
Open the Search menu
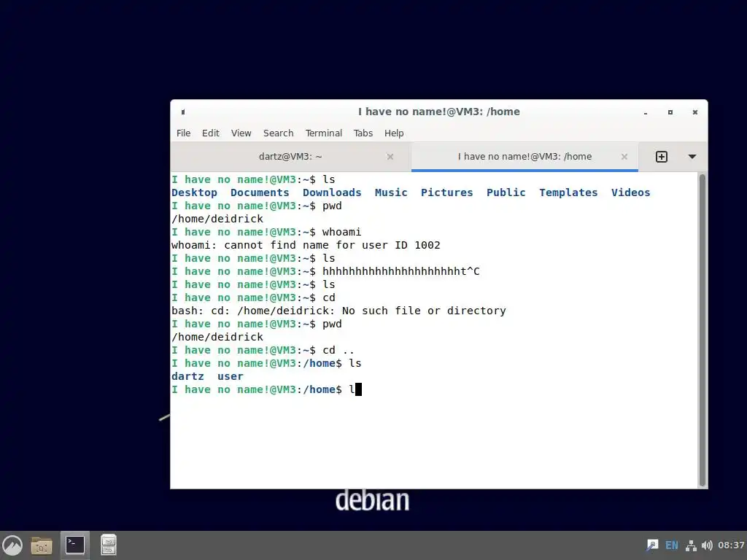click(278, 133)
